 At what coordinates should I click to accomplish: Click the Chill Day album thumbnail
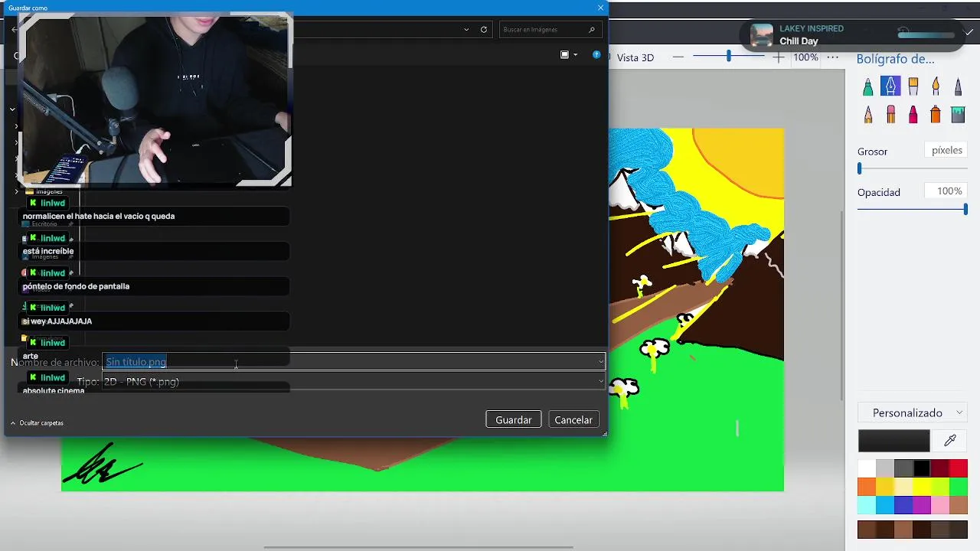[x=761, y=34]
